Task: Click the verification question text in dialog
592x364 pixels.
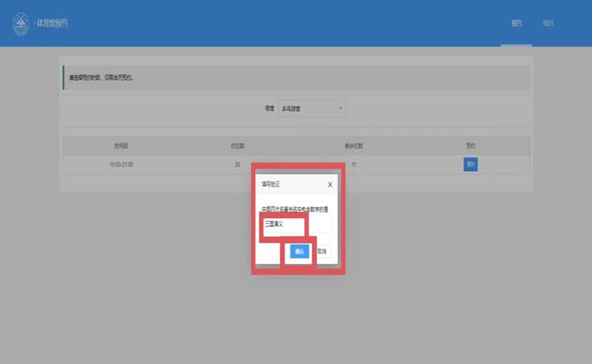Action: pos(294,209)
